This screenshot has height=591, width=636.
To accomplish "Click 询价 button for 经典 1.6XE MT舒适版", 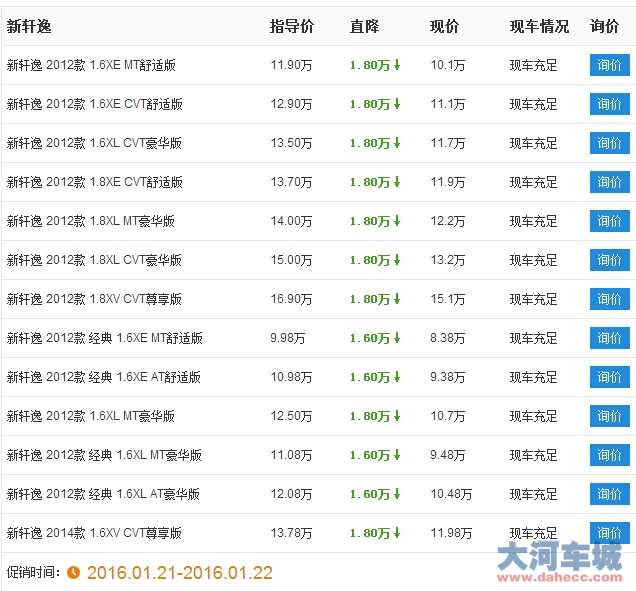I will 609,338.
